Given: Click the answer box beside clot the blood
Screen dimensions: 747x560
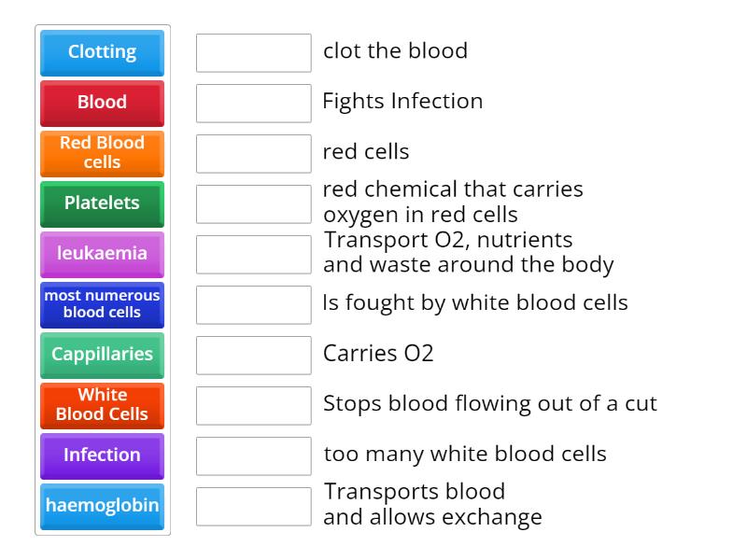Looking at the screenshot, I should [x=253, y=53].
